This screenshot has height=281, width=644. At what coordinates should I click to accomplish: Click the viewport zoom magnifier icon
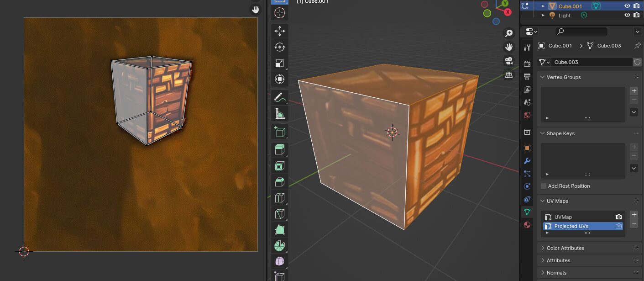click(508, 33)
